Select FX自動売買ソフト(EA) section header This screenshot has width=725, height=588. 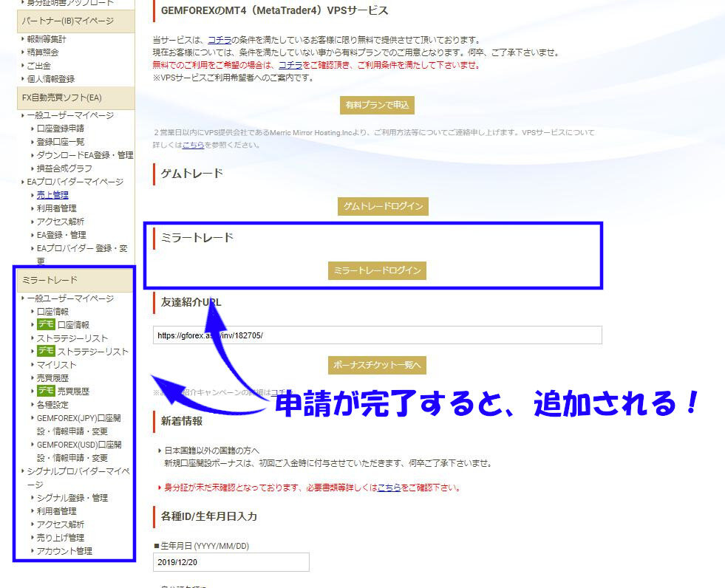pyautogui.click(x=76, y=98)
